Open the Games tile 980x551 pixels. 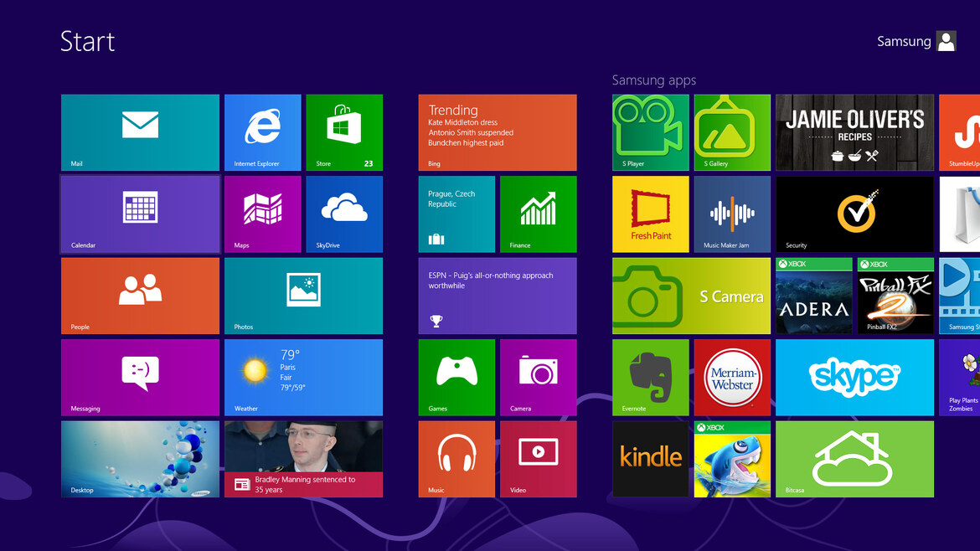(x=456, y=378)
